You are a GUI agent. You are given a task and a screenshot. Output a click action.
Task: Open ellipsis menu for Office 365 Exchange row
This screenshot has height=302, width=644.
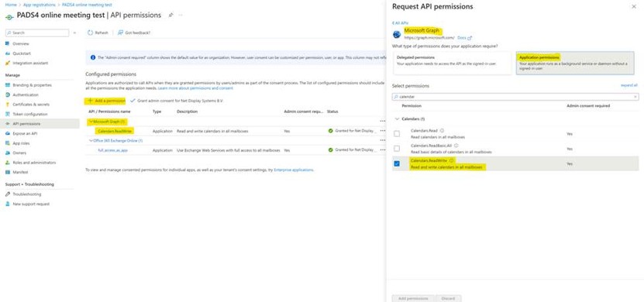pos(383,140)
